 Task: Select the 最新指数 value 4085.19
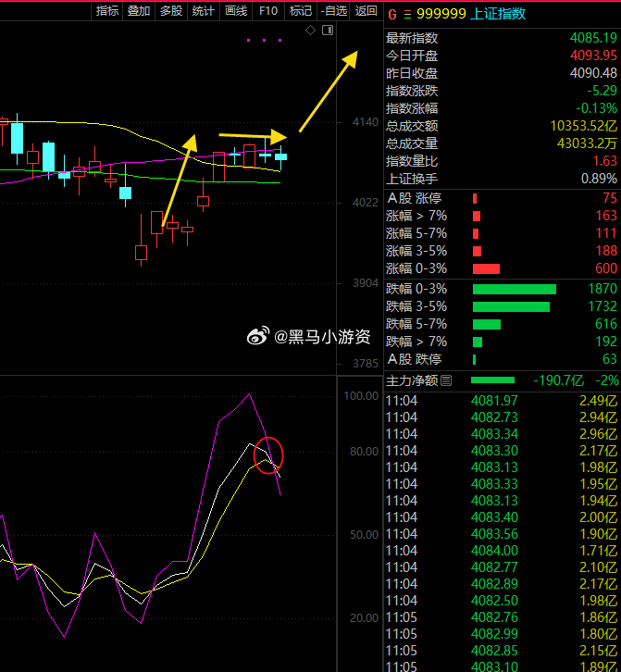[x=593, y=38]
